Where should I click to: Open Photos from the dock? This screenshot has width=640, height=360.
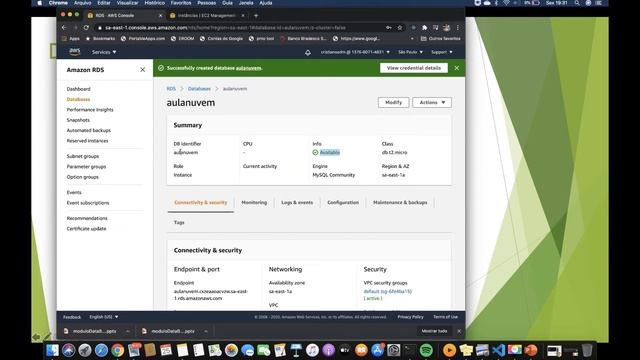click(231, 350)
